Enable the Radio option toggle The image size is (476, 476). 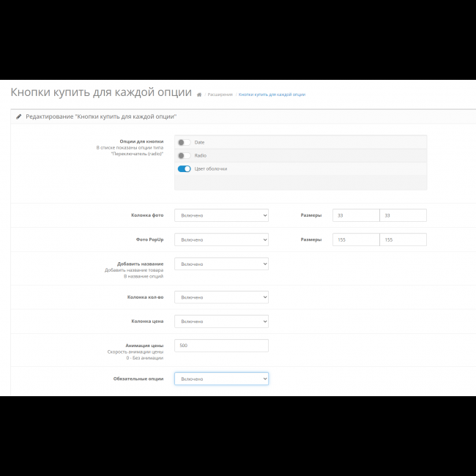(x=184, y=155)
